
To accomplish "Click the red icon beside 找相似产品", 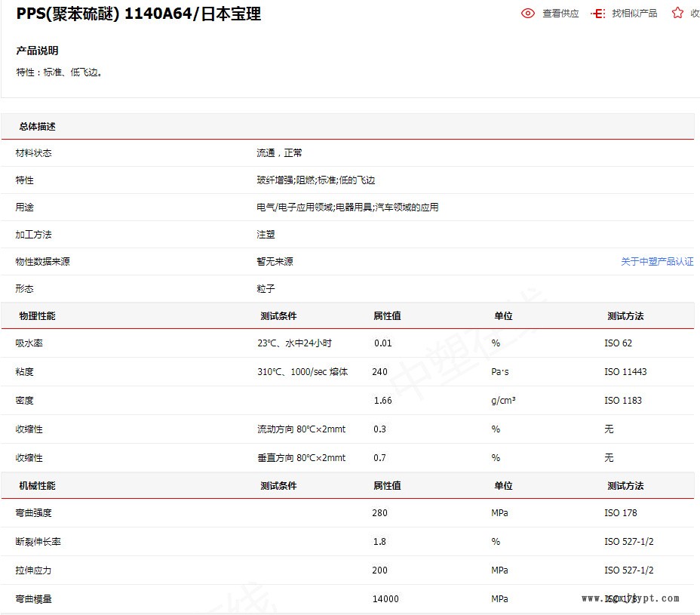I will [x=597, y=14].
